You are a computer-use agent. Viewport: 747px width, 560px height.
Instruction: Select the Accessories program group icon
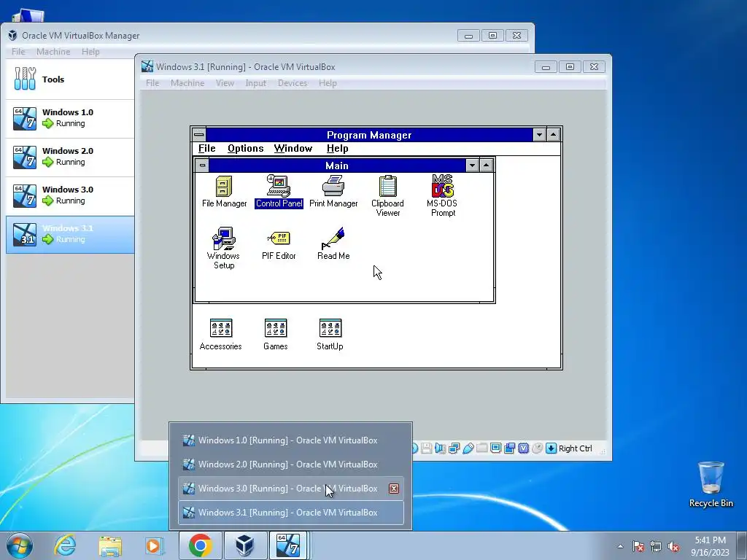coord(220,335)
